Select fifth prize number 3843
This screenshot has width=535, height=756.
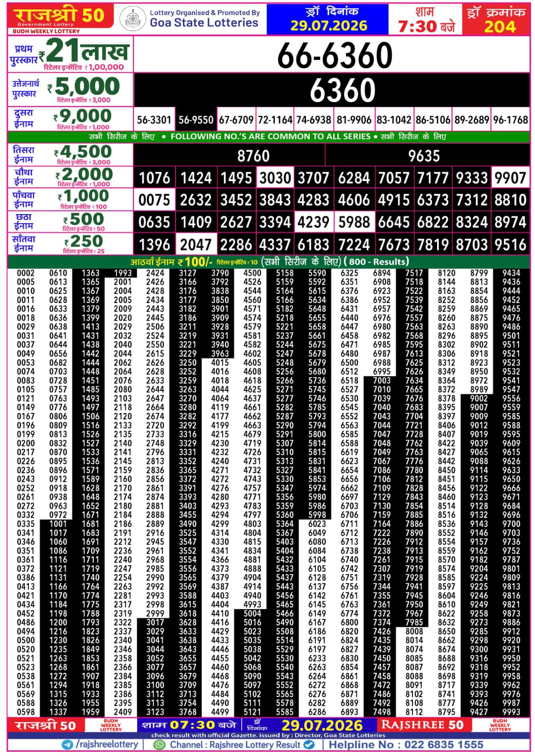tap(275, 200)
